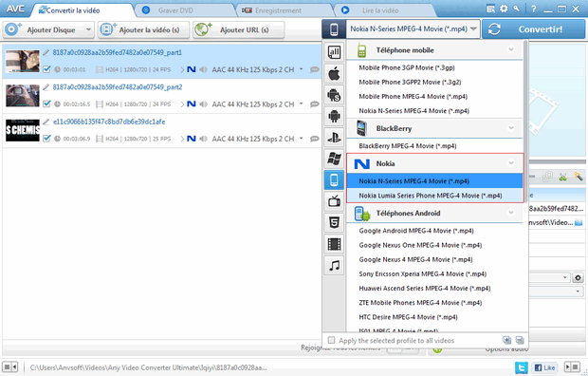This screenshot has width=588, height=376.
Task: Uncheck the 8187a0c..._part2 video checkbox
Action: click(x=46, y=104)
